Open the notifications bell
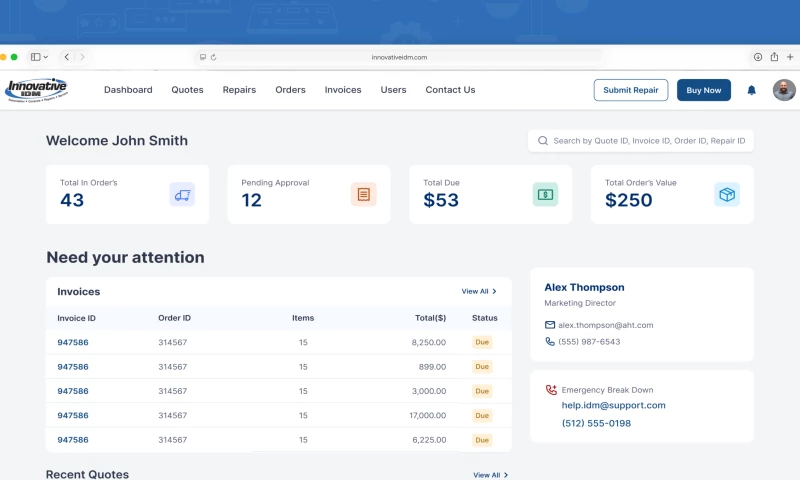Screen dimensions: 800x480 pos(752,90)
